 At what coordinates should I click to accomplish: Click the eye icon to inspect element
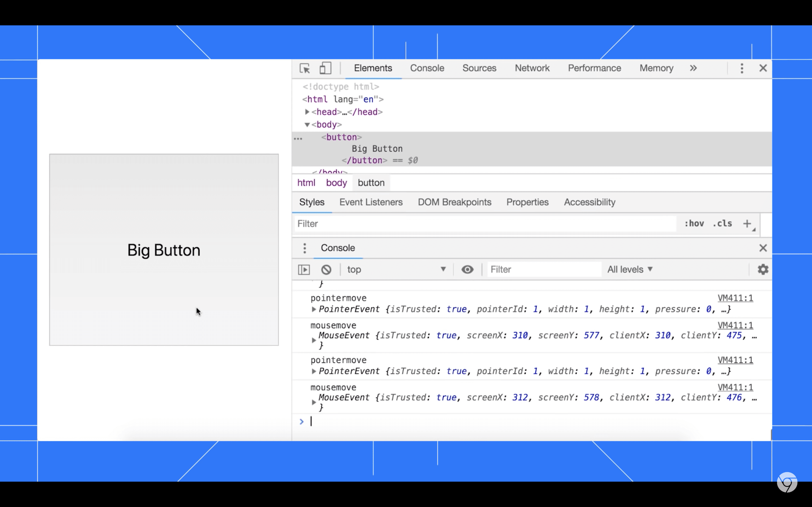pos(468,269)
